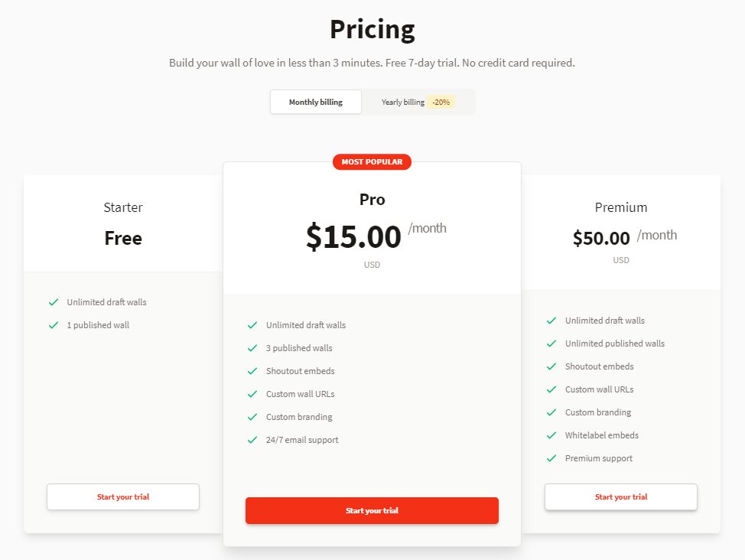Click checkmark icon beside 3 published walls
The image size is (745, 560).
tap(252, 348)
